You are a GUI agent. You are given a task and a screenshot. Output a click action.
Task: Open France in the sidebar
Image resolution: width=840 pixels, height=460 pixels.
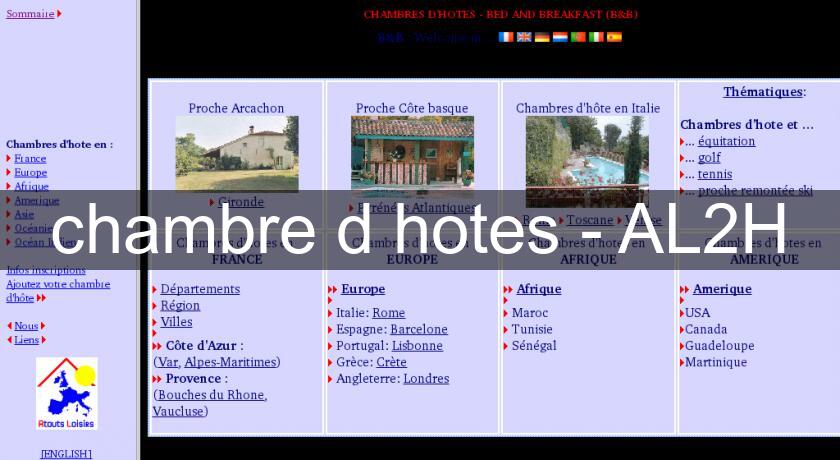click(30, 159)
